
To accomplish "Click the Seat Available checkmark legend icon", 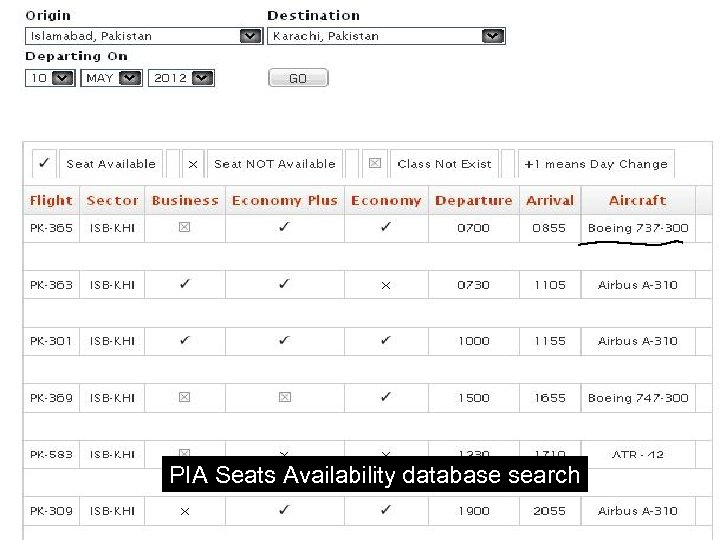I will tap(44, 163).
